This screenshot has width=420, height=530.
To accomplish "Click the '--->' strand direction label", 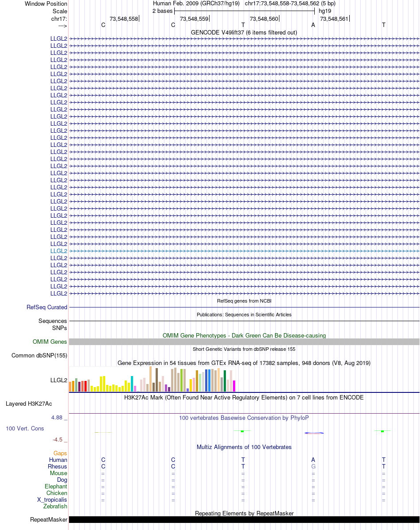I will pyautogui.click(x=62, y=26).
